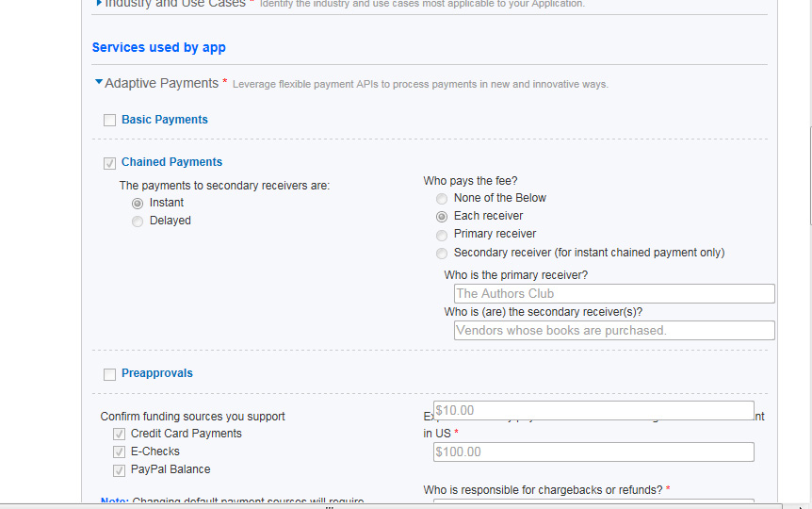Enable the Basic Payments checkbox
This screenshot has width=812, height=509.
(110, 121)
